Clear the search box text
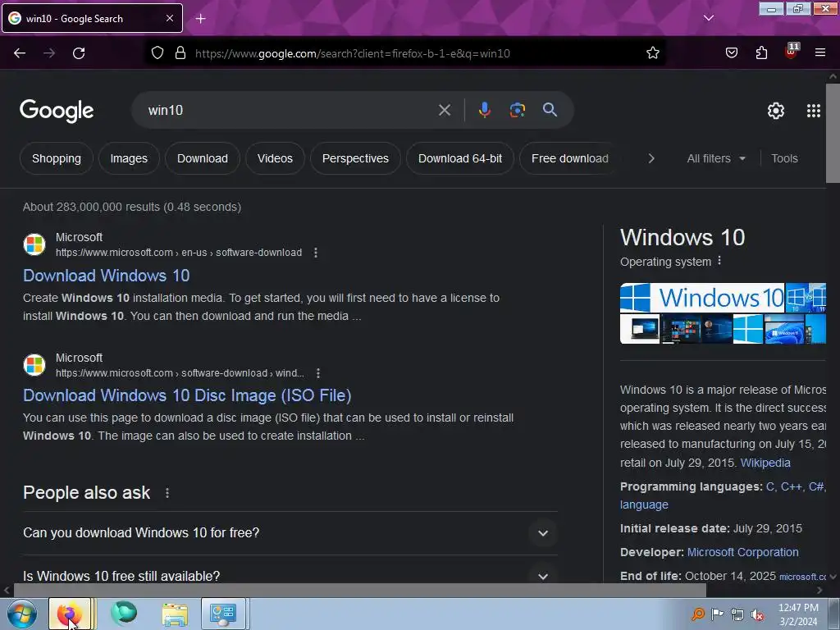 [444, 111]
